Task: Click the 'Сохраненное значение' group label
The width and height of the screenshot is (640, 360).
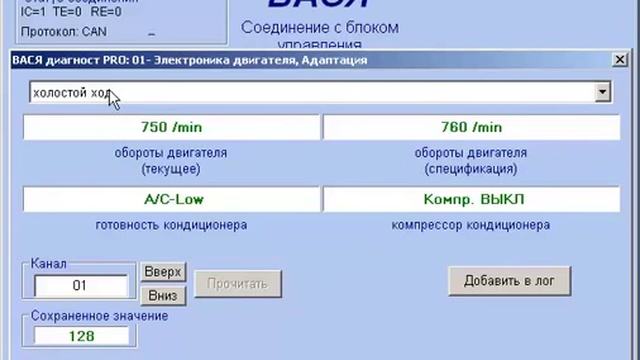Action: (99, 316)
